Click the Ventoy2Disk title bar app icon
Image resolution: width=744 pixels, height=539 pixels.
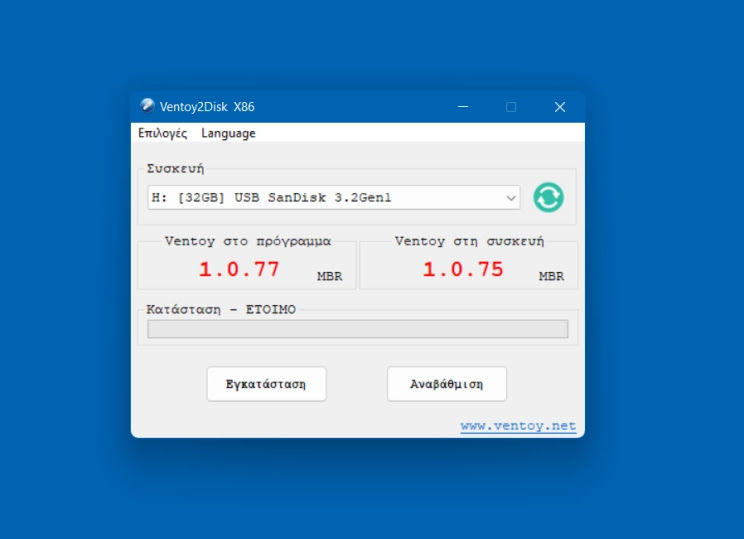pyautogui.click(x=148, y=106)
